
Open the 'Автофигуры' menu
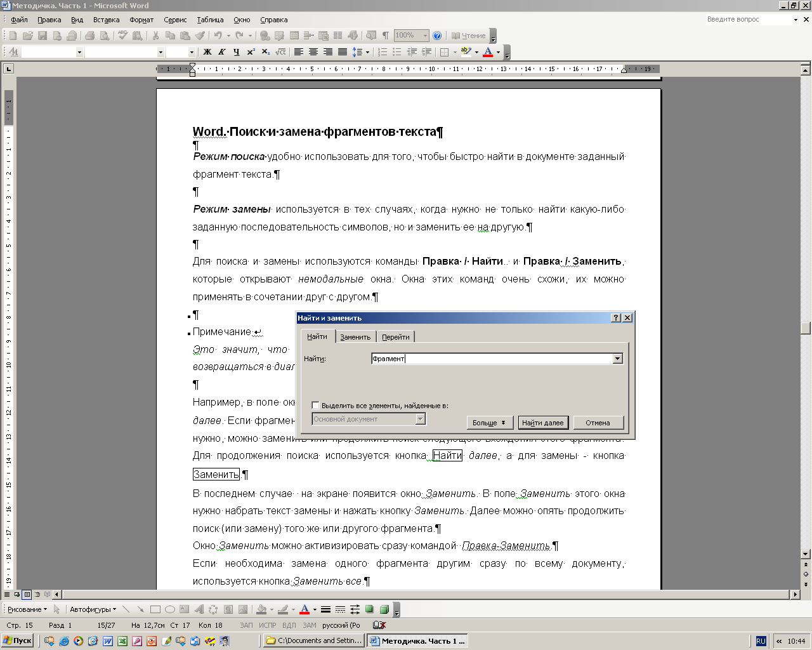(93, 609)
